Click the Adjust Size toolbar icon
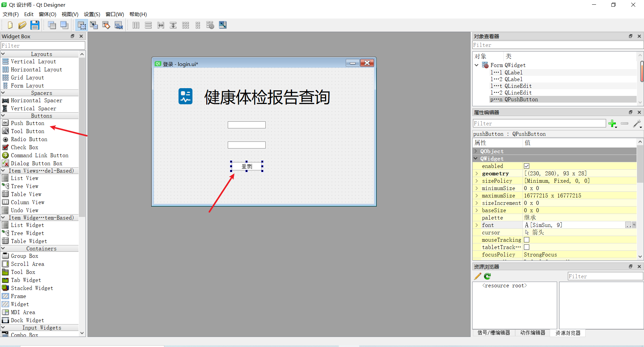644x347 pixels. (x=223, y=25)
